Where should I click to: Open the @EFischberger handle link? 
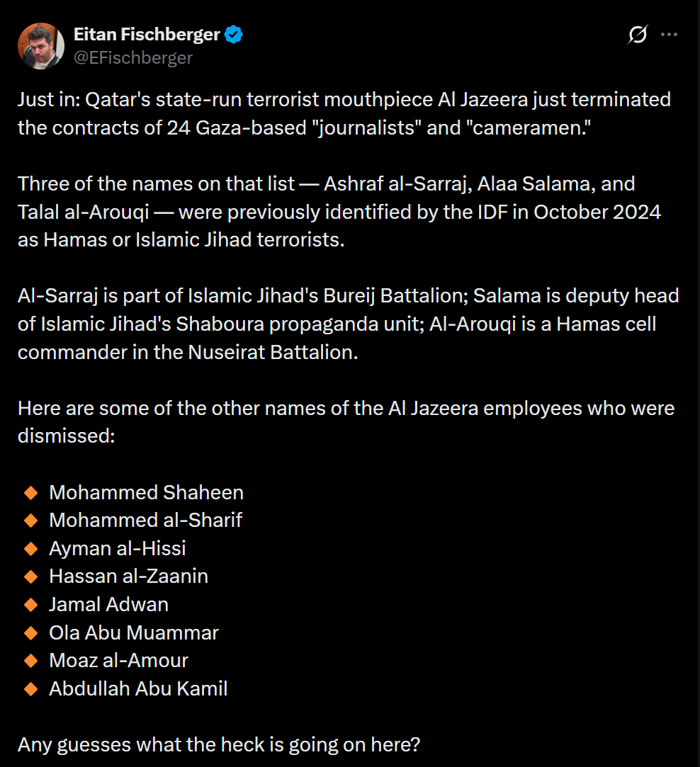point(133,58)
